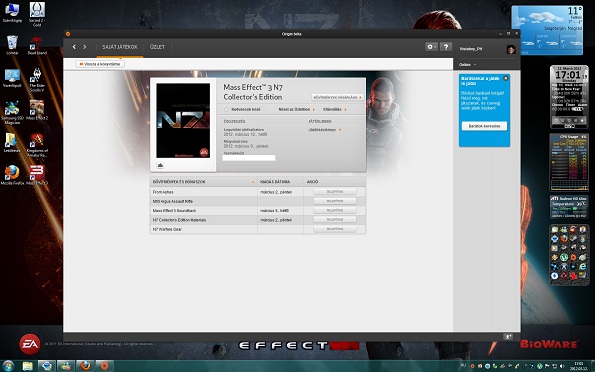Open the Mozilla Firefox desktop shortcut
This screenshot has width=595, height=372.
click(12, 175)
